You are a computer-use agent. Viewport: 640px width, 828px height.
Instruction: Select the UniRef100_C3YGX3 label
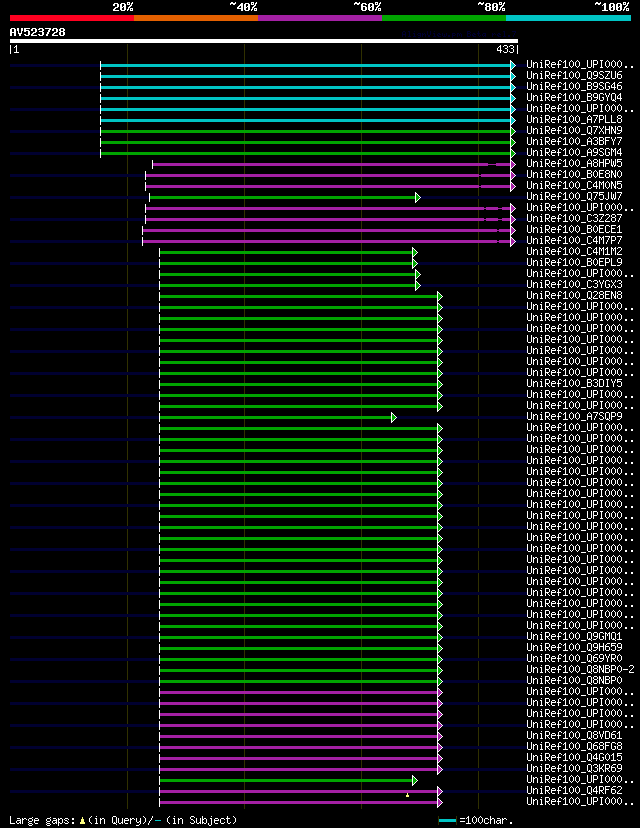pos(574,285)
